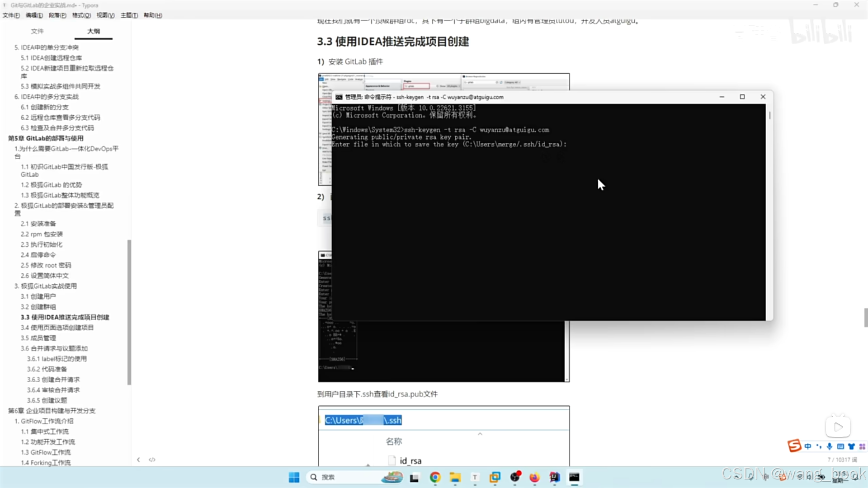Open the 格式(O) menu
This screenshot has height=488, width=868.
(81, 15)
